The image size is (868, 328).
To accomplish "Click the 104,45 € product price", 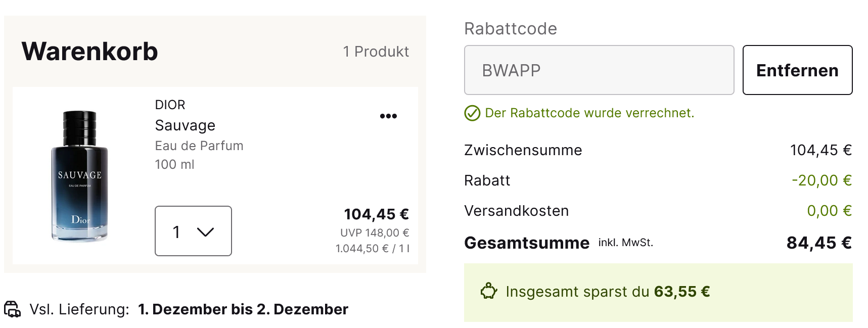I will 376,214.
